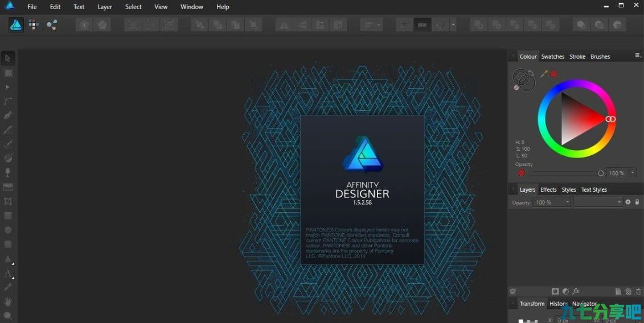Click the Layer Effects fx button

(x=576, y=291)
